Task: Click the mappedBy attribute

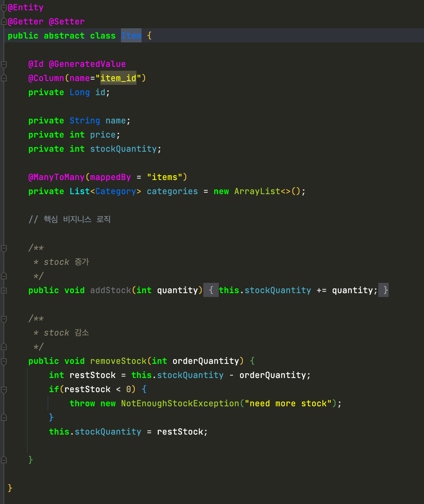Action: 111,177
